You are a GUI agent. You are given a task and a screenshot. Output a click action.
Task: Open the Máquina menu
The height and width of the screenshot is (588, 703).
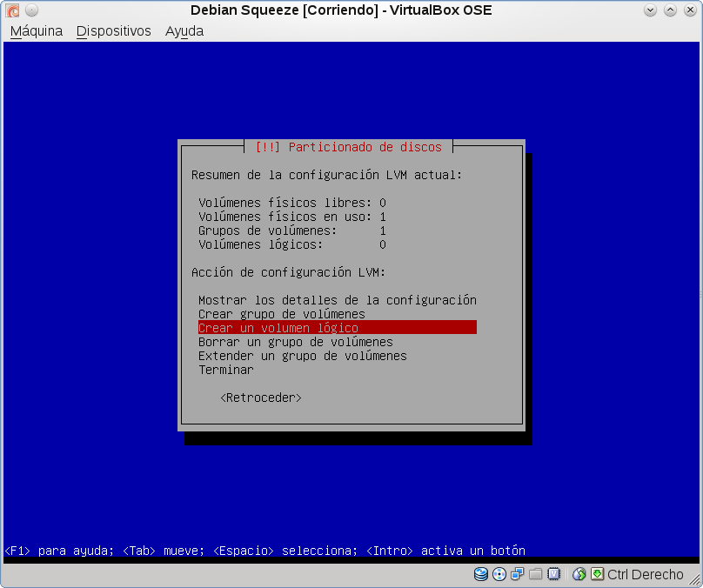tap(37, 30)
